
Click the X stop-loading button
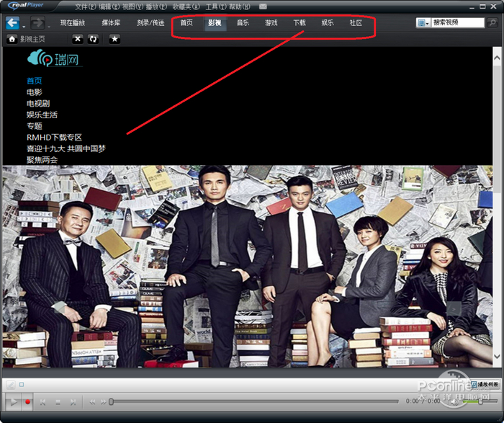[x=78, y=39]
